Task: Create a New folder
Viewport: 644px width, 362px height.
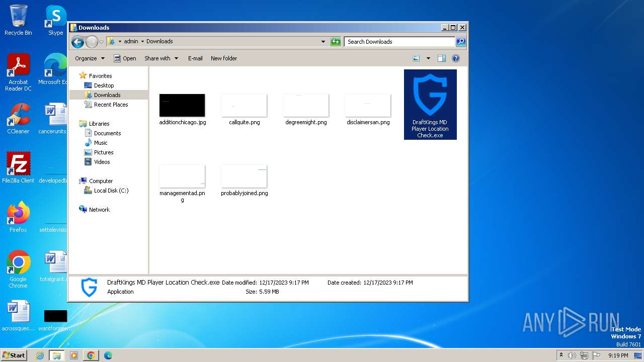Action: [x=224, y=58]
